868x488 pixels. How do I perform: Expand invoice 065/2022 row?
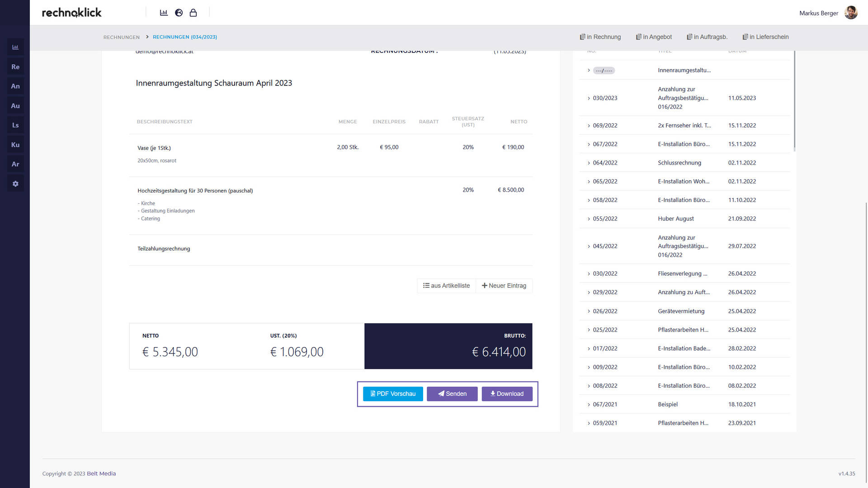coord(589,182)
